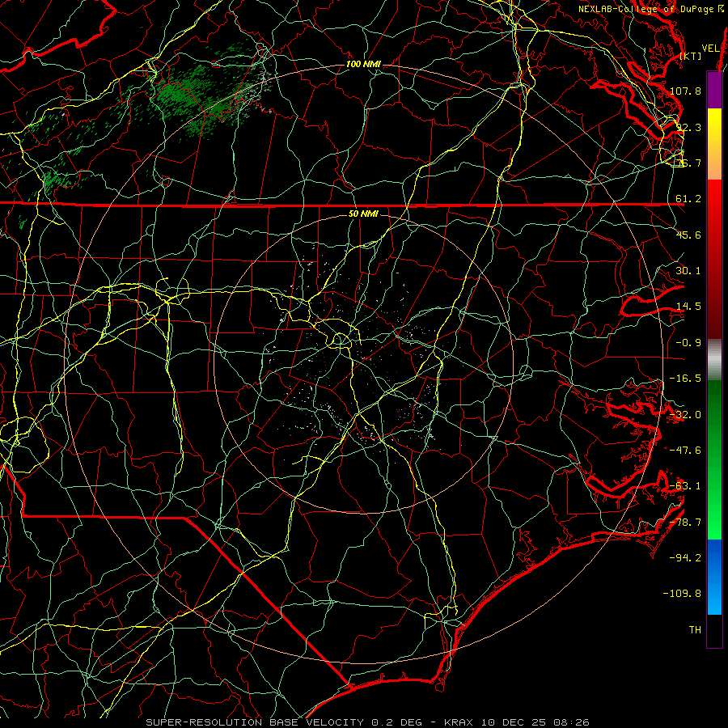Select the -47.6 value on velocity scale
Viewport: 728px width, 728px height.
coord(685,451)
